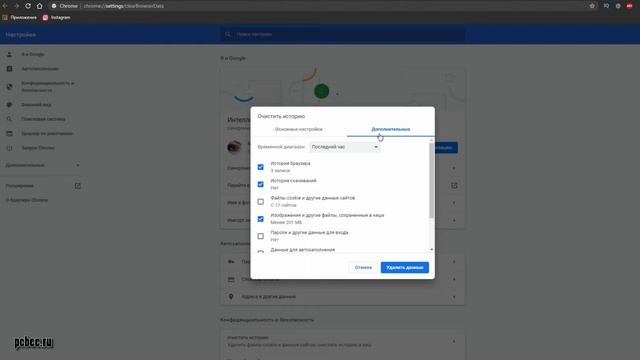
Task: Click the dialog scroll-down arrow
Action: click(x=431, y=249)
